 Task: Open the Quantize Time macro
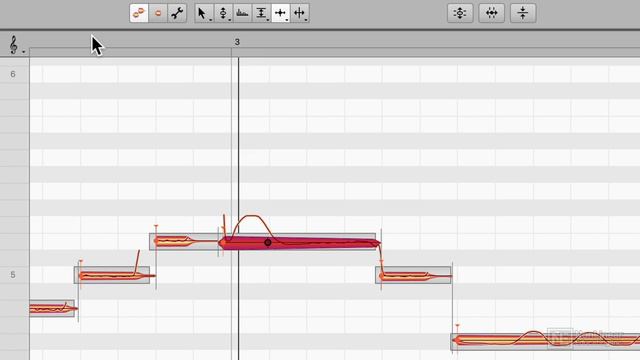pos(491,13)
